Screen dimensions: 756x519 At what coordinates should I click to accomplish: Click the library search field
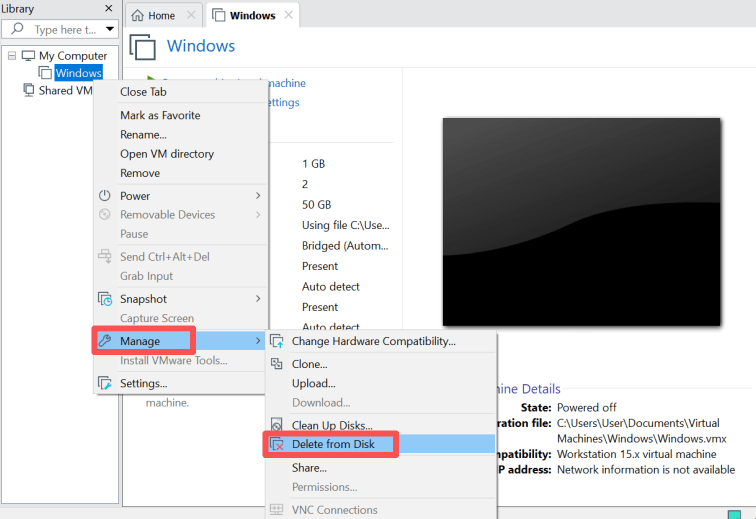click(x=60, y=29)
